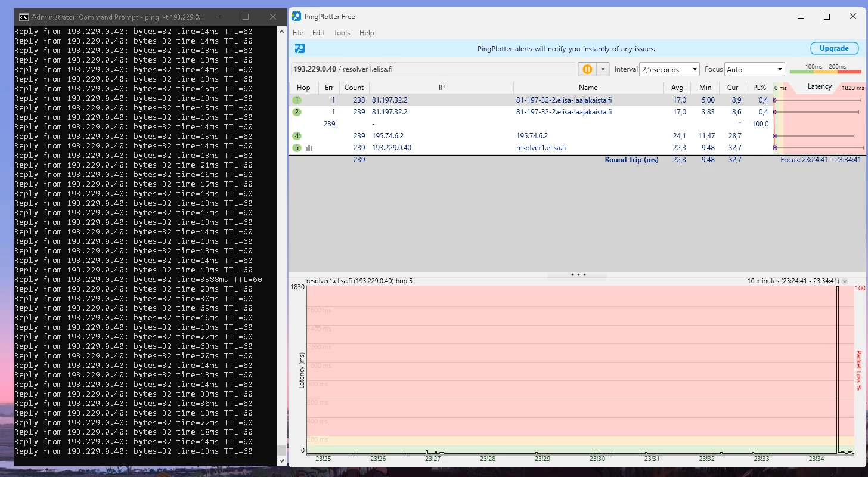Click the 24,1 average value for hop 4
The image size is (868, 477).
tap(680, 136)
